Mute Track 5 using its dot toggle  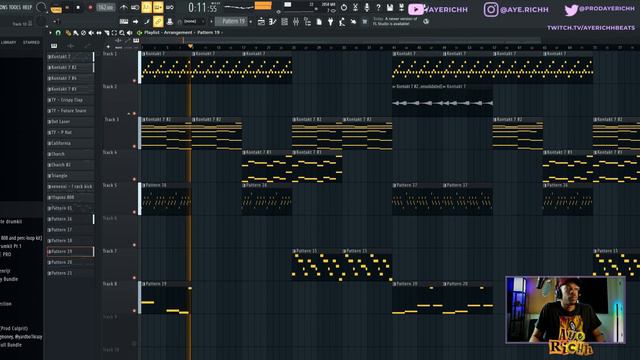(x=134, y=212)
